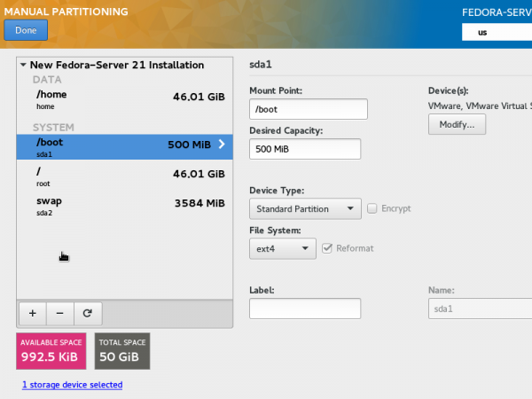The height and width of the screenshot is (399, 532).
Task: Open the File System ext4 dropdown
Action: point(283,248)
